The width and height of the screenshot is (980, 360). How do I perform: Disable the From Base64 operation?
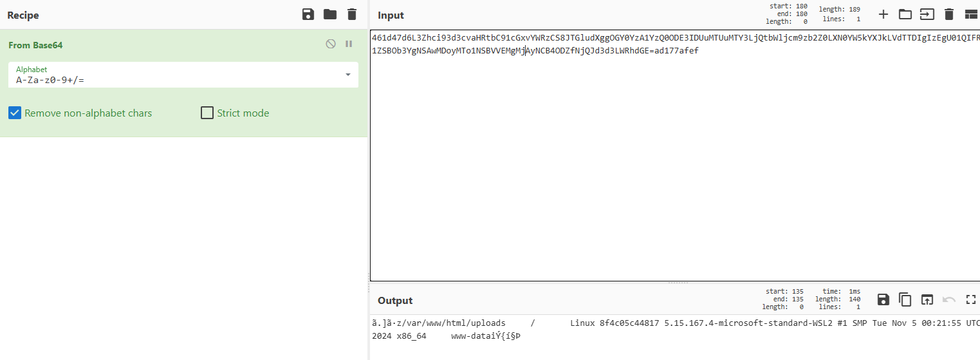(x=331, y=44)
